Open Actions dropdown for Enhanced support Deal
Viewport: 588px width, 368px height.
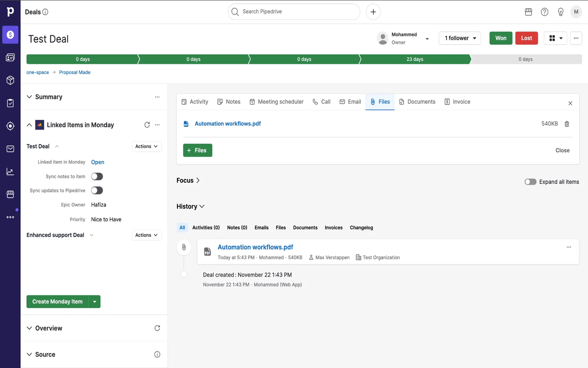(147, 235)
